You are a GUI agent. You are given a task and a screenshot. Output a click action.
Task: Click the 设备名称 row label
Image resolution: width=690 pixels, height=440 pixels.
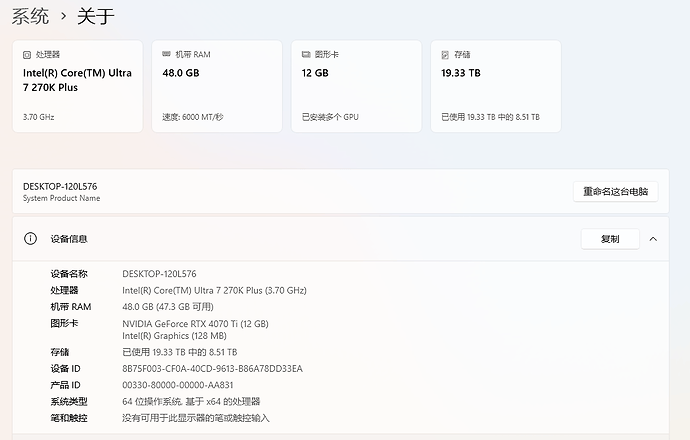(x=69, y=274)
